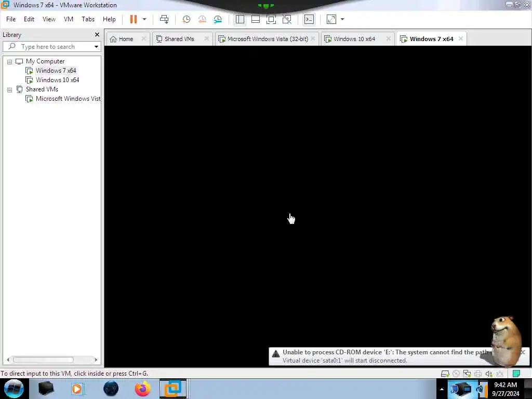The image size is (532, 399).
Task: Select Windows 7 x64 in library tree
Action: click(x=56, y=71)
